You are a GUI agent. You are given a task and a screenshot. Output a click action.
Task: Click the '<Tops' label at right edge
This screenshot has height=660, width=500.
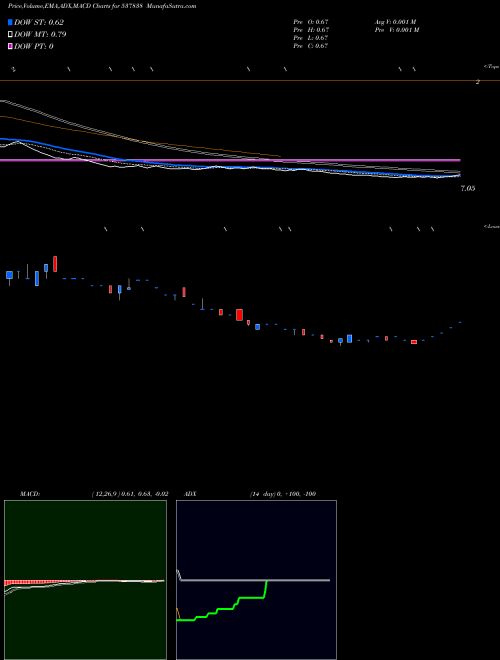point(491,67)
